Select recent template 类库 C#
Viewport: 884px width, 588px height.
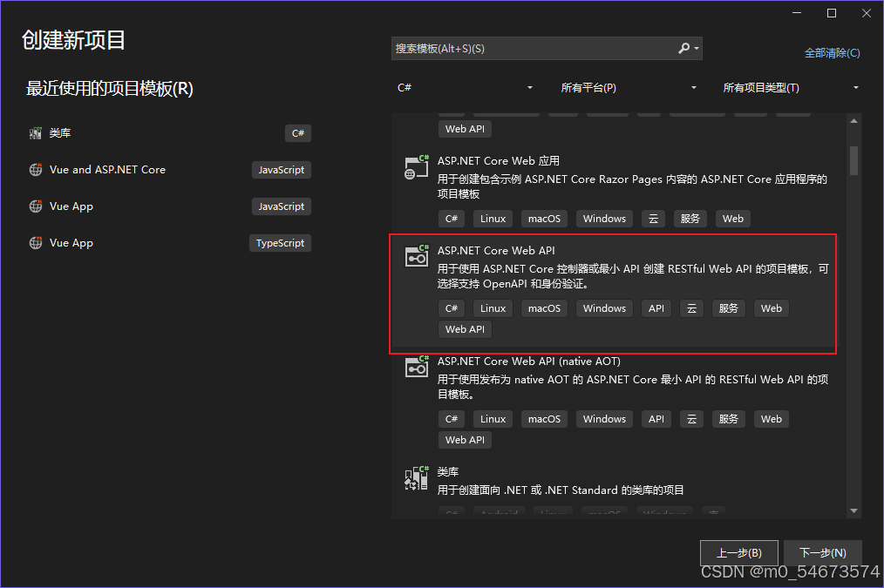coord(170,133)
